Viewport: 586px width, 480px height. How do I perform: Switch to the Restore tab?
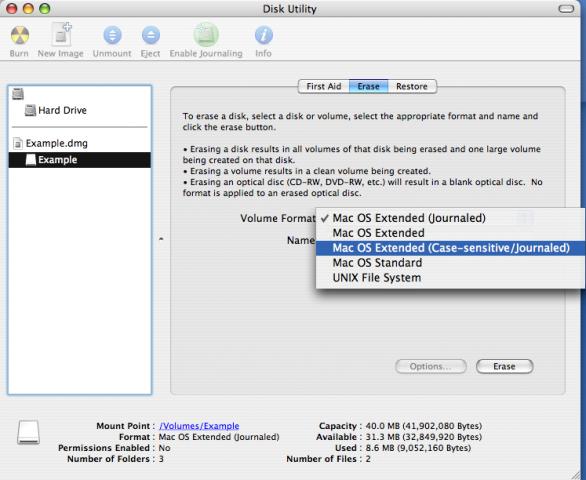tap(412, 86)
